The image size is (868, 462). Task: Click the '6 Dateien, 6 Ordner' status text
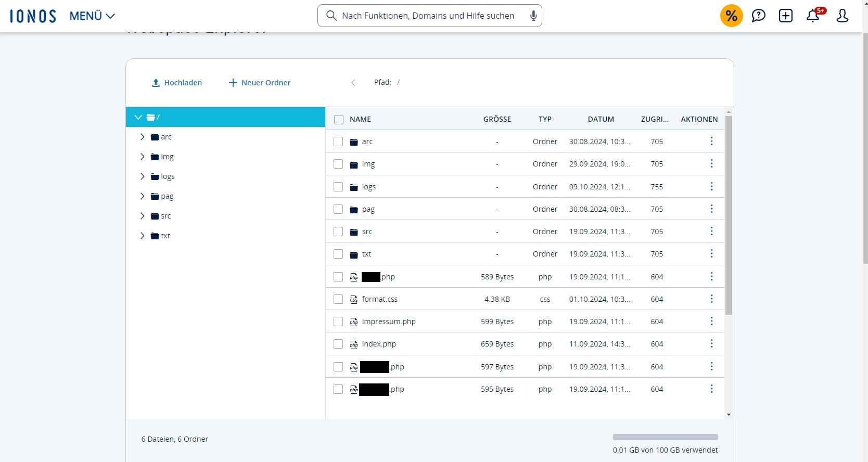(174, 439)
